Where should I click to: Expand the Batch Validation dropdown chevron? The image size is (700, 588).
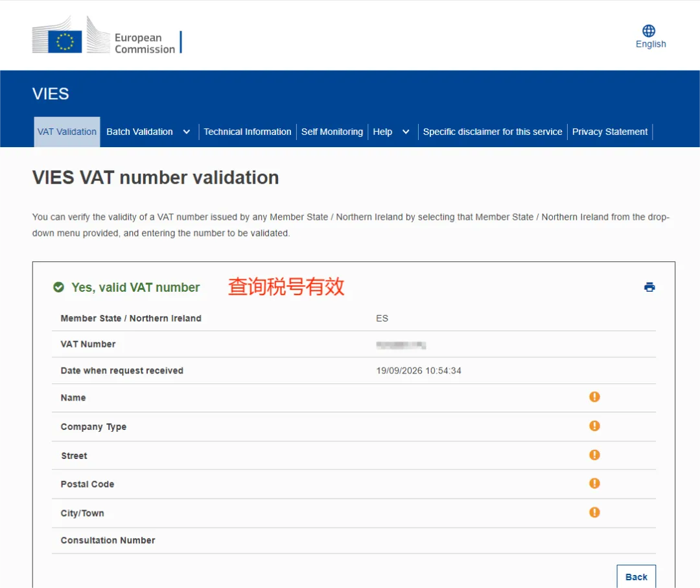tap(187, 132)
